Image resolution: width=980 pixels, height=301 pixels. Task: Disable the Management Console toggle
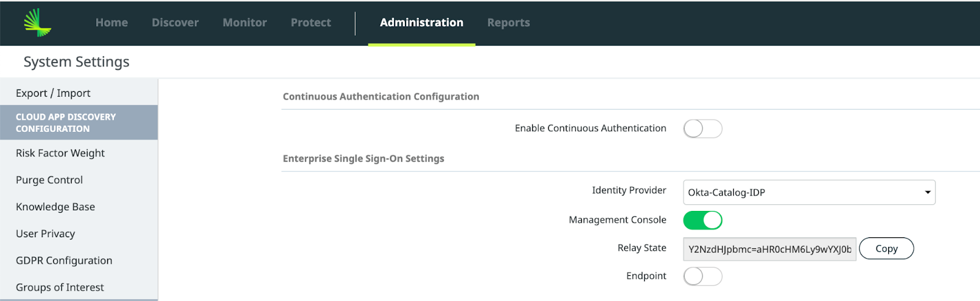coord(703,220)
